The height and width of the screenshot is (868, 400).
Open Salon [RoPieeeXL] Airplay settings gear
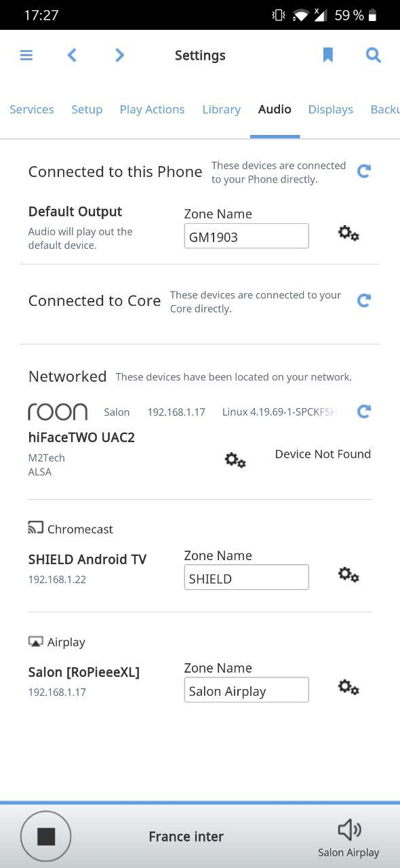[x=348, y=688]
